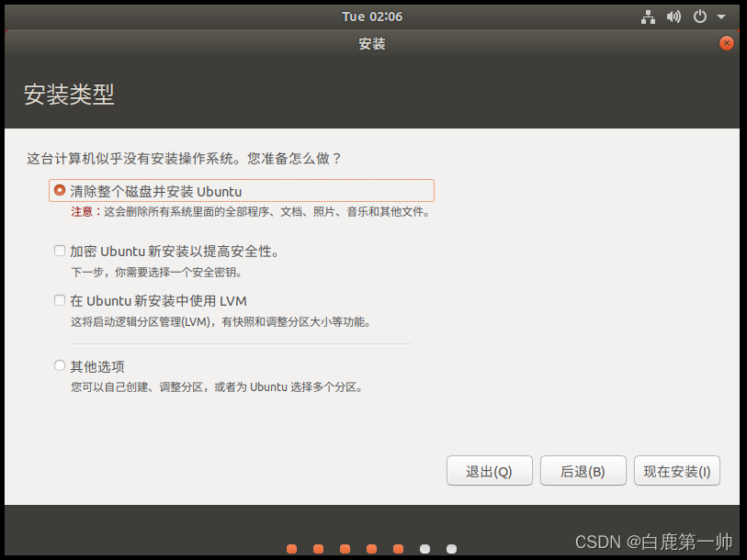Click the 您可以自己创建、调整分区 description
The image size is (747, 560).
point(217,387)
